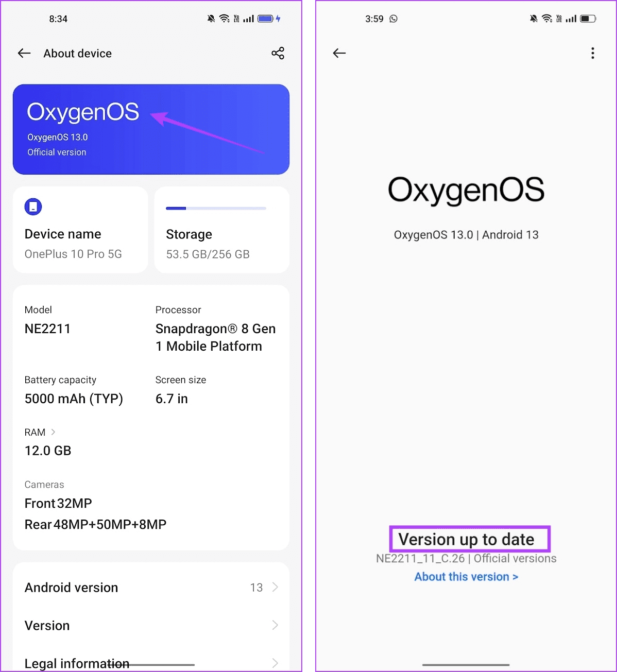Image resolution: width=617 pixels, height=672 pixels.
Task: Open Android version chevron
Action: 275,587
